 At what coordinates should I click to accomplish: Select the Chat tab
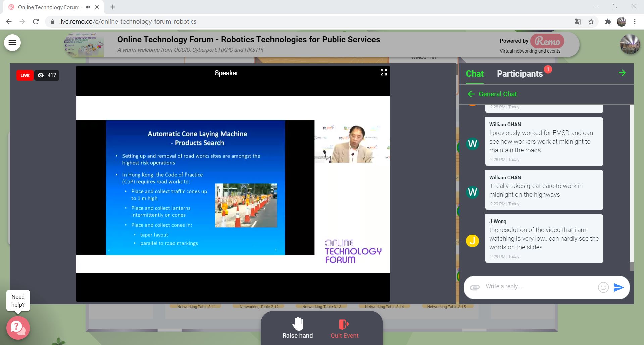click(475, 73)
